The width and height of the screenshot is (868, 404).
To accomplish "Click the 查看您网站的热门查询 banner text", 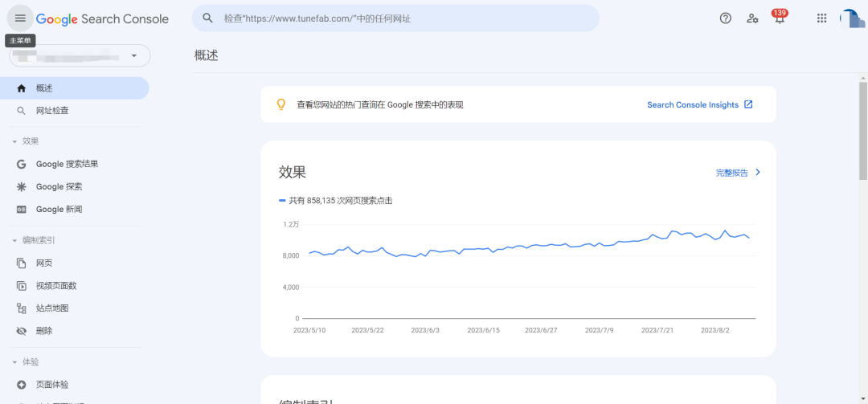I will tap(379, 104).
